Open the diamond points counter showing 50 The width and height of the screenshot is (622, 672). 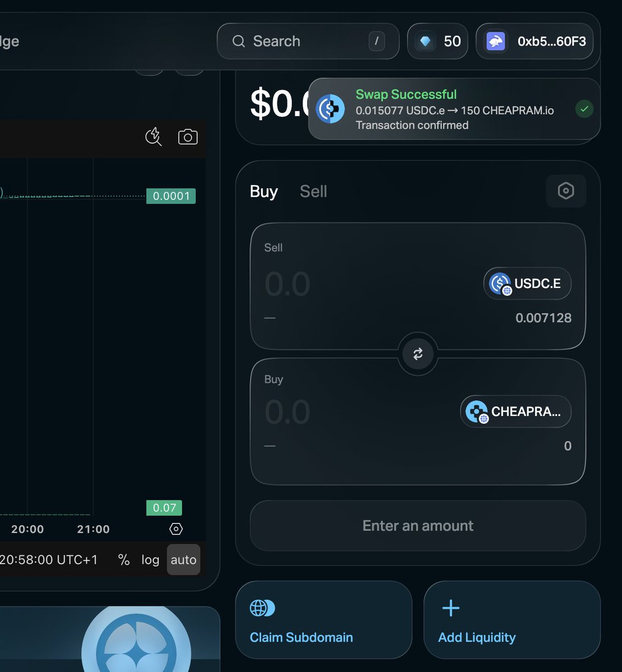coord(438,41)
